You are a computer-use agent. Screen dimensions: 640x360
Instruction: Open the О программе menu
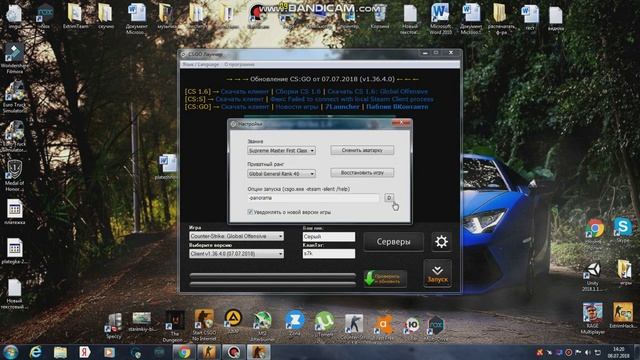[x=240, y=64]
